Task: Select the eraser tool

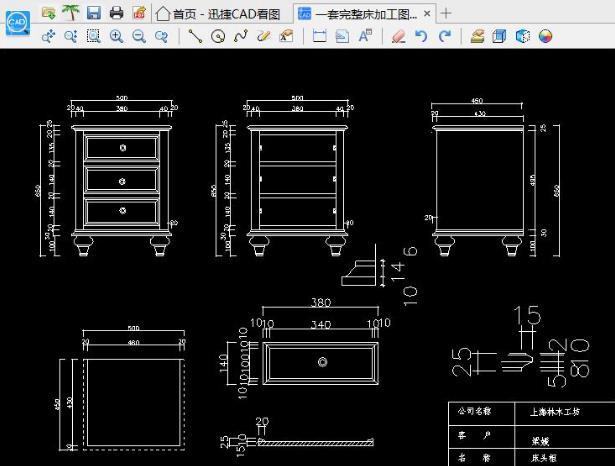Action: pos(398,36)
